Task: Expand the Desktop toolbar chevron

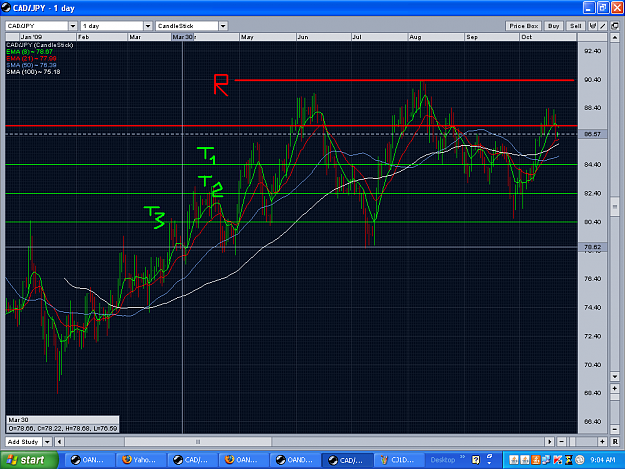Action: (x=462, y=457)
